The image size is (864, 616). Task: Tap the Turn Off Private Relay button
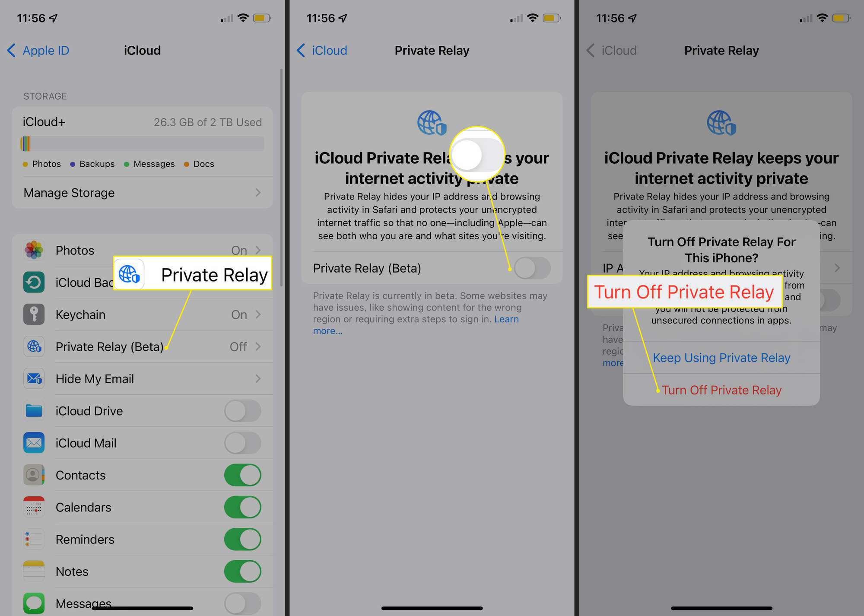coord(721,390)
